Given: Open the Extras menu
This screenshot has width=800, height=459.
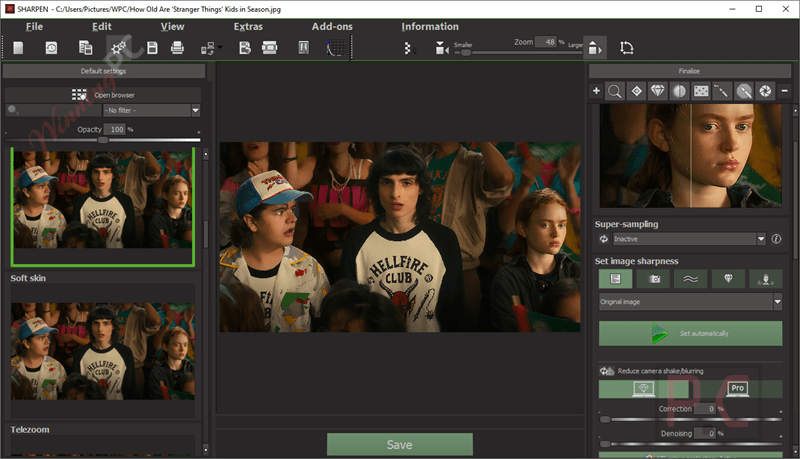Looking at the screenshot, I should point(248,27).
